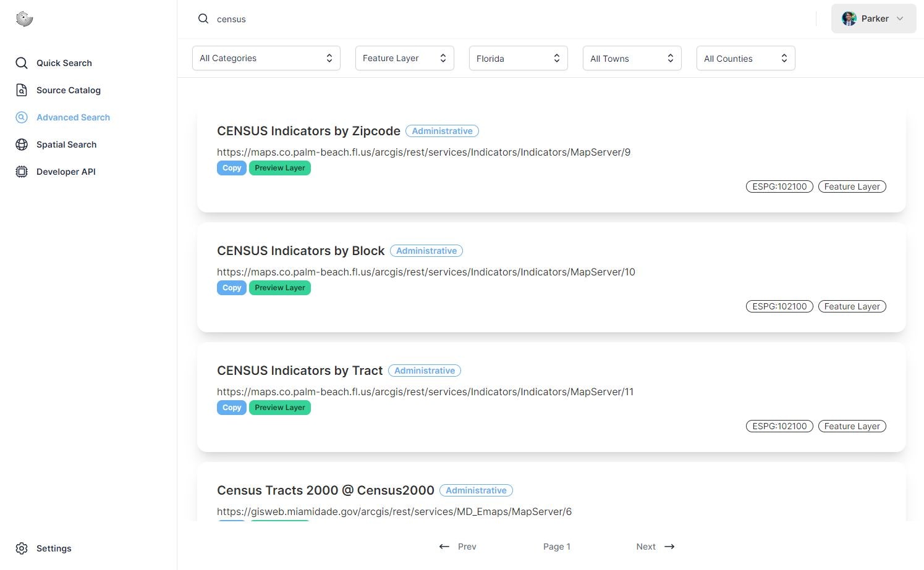
Task: Click the CENSUS Indicators by Block title
Action: tap(301, 251)
